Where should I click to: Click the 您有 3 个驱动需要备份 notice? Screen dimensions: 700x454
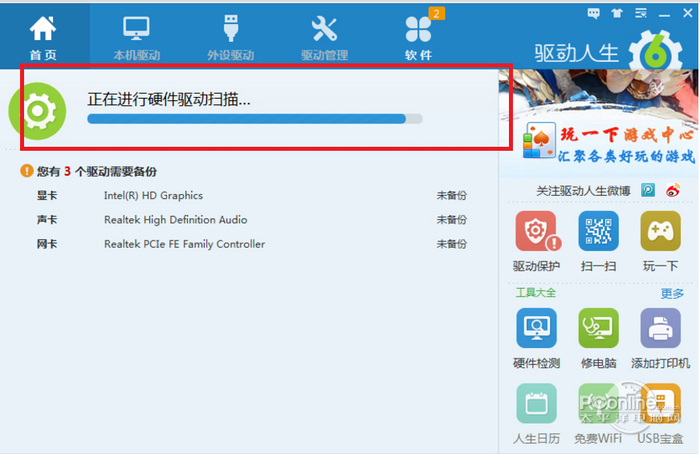(x=96, y=171)
